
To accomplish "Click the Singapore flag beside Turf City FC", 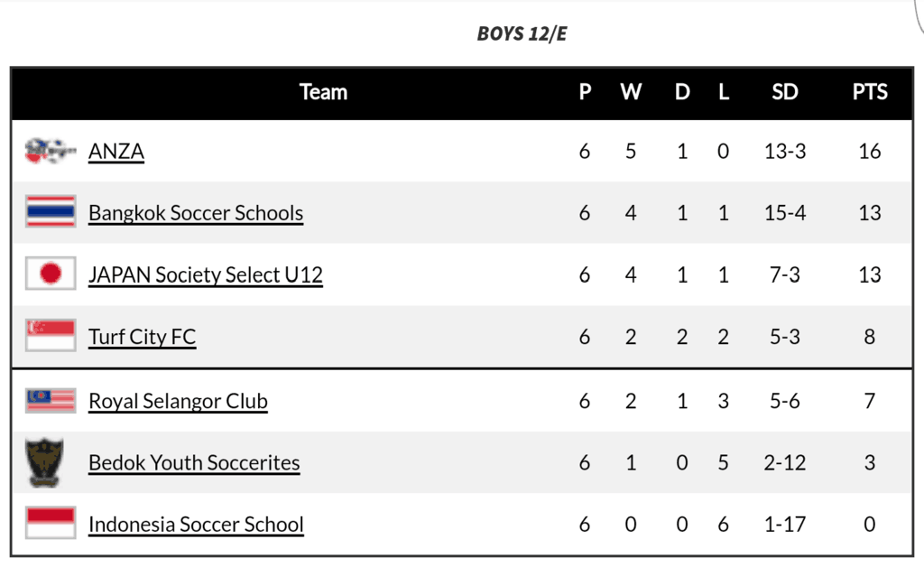I will click(x=51, y=335).
